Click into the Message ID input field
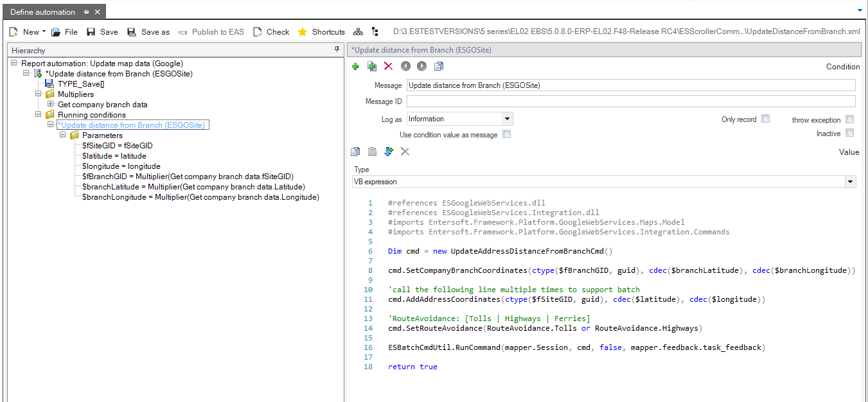Image resolution: width=868 pixels, height=402 pixels. tap(631, 101)
